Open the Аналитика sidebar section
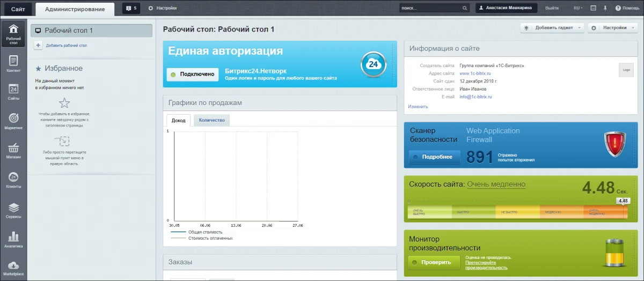 point(13,240)
